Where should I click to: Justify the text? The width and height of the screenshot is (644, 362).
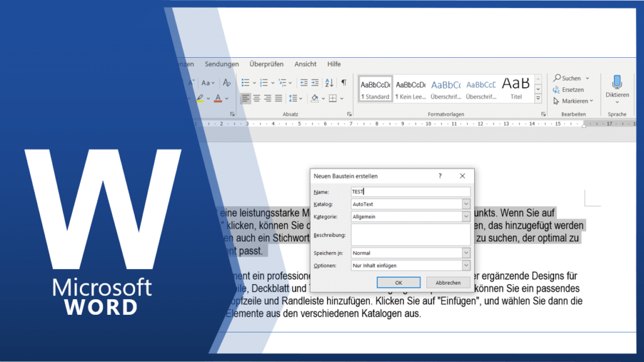pos(279,99)
